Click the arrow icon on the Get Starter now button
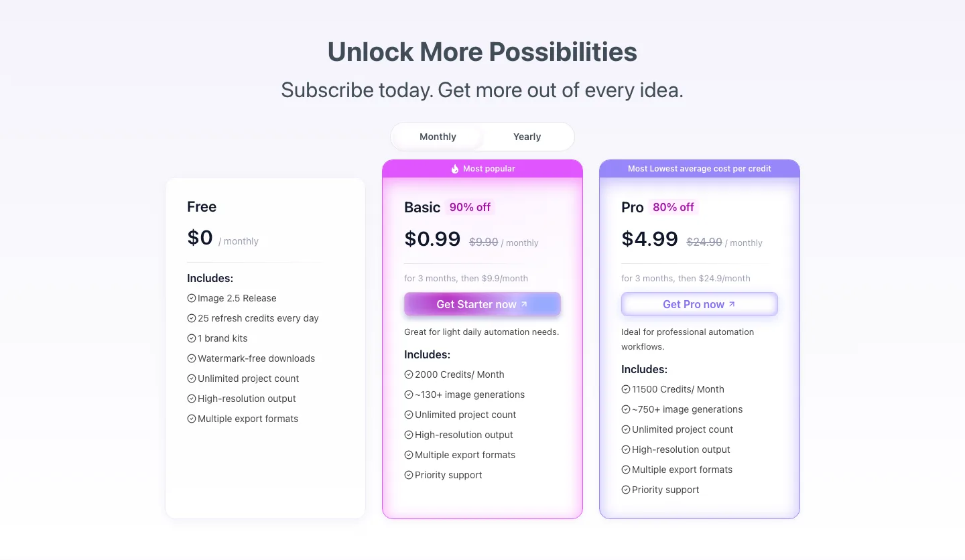The image size is (965, 560). tap(524, 304)
